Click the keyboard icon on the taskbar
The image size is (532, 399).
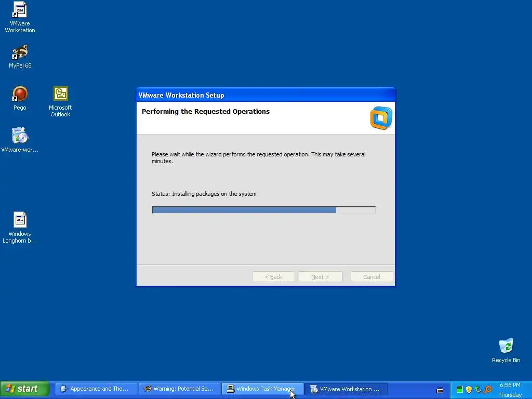pos(440,390)
